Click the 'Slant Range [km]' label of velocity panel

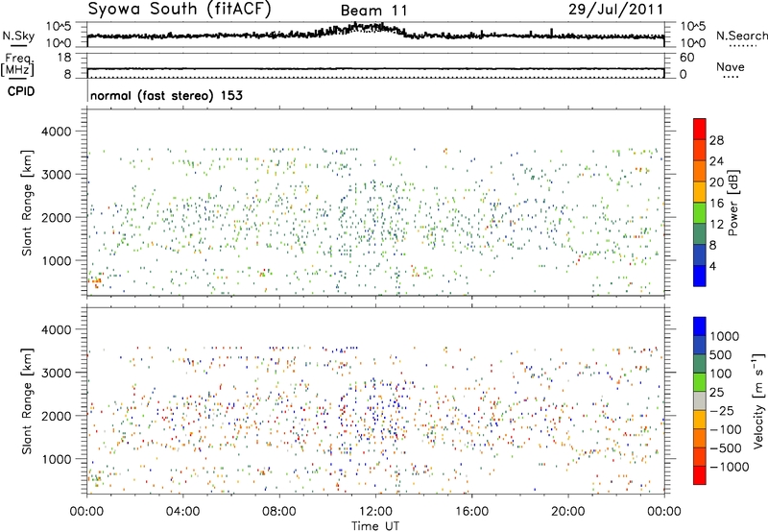27,400
